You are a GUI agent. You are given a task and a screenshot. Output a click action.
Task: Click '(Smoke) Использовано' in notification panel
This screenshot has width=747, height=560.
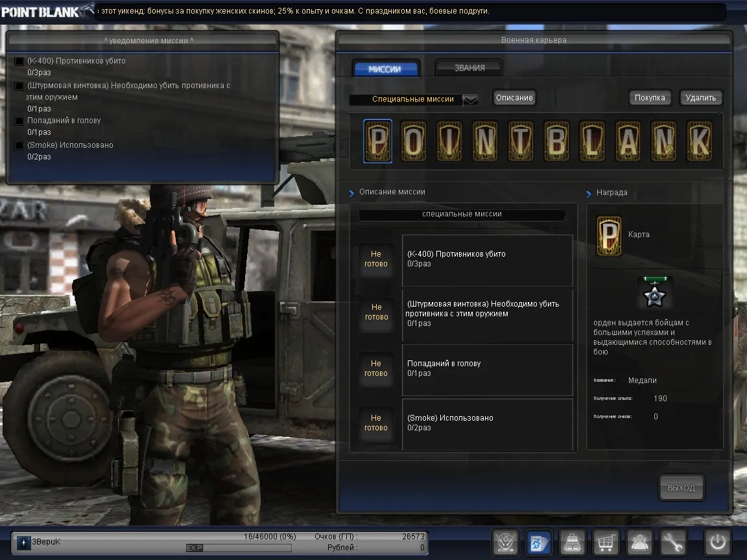click(x=70, y=145)
